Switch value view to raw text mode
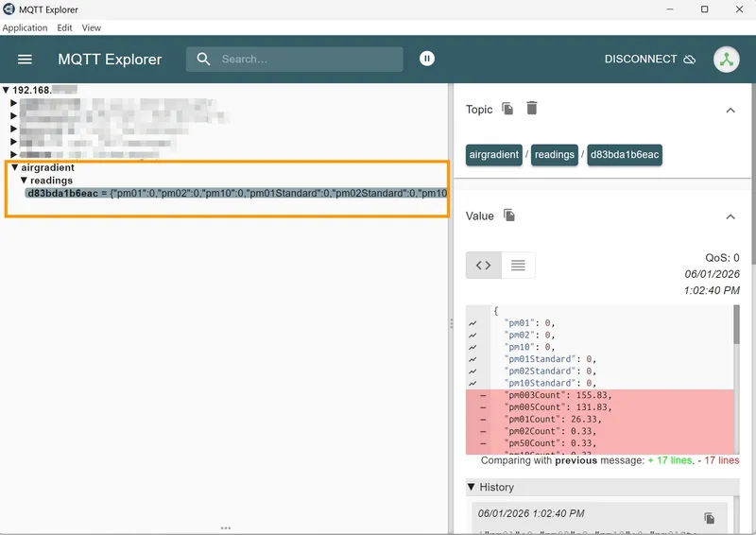The width and height of the screenshot is (756, 535). (518, 265)
